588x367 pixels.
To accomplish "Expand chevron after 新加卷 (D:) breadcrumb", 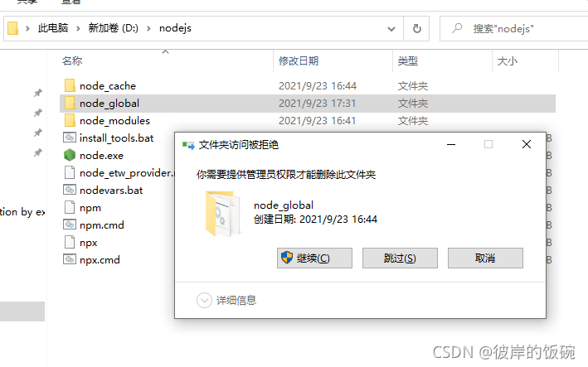I will pyautogui.click(x=149, y=28).
